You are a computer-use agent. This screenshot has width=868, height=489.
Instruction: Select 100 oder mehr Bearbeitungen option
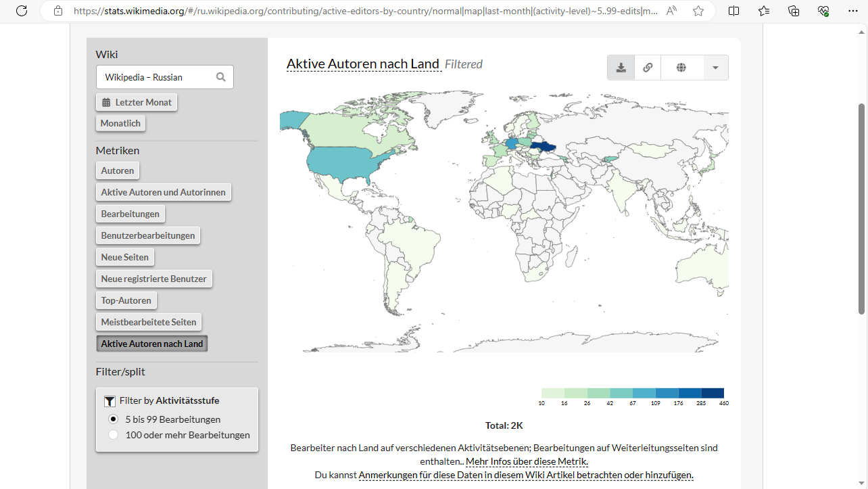click(114, 435)
